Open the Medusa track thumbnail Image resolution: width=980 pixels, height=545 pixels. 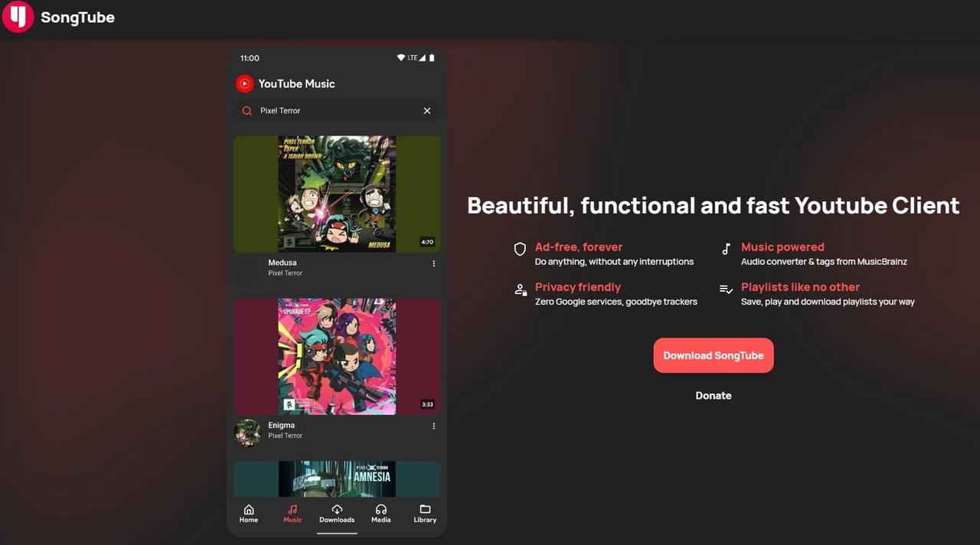tap(337, 193)
